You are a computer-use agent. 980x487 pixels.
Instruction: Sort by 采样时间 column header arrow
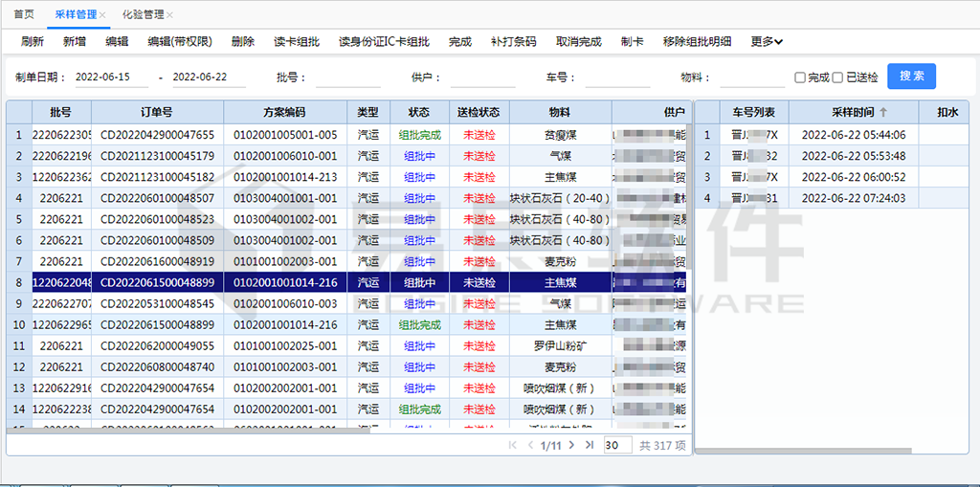click(883, 112)
